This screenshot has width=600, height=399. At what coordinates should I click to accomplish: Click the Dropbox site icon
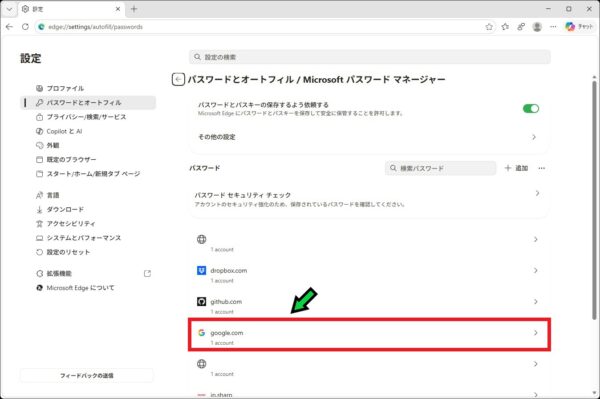[x=201, y=270]
